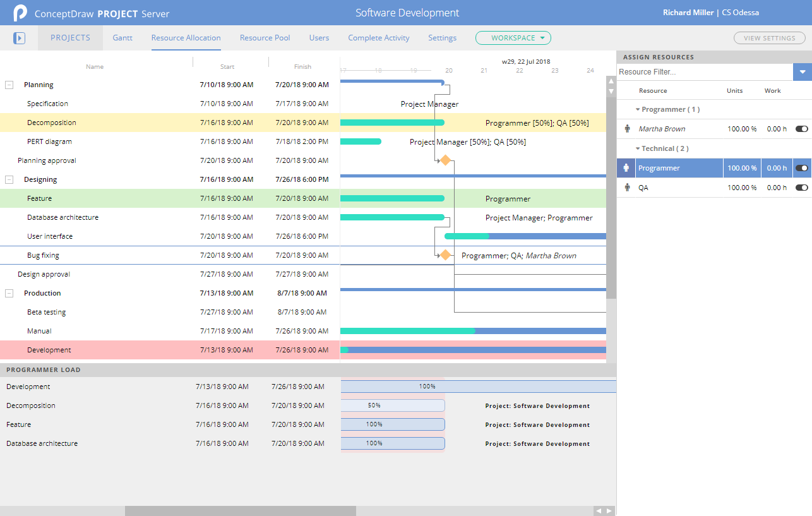
Task: Toggle the Martha Brown assignment switch
Action: [801, 129]
